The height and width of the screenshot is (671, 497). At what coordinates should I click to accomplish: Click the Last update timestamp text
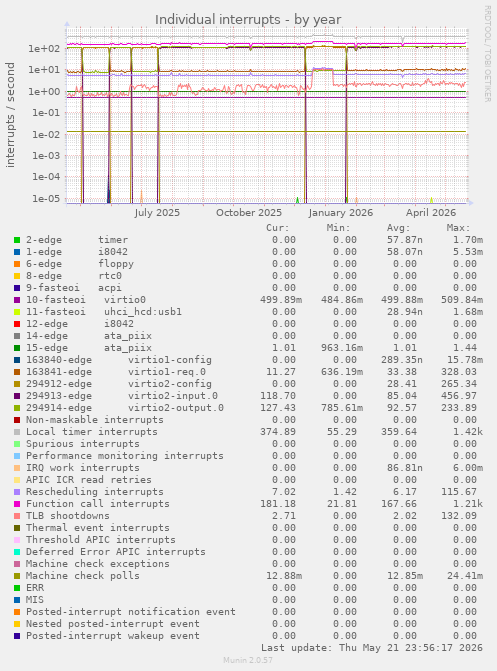click(x=372, y=648)
